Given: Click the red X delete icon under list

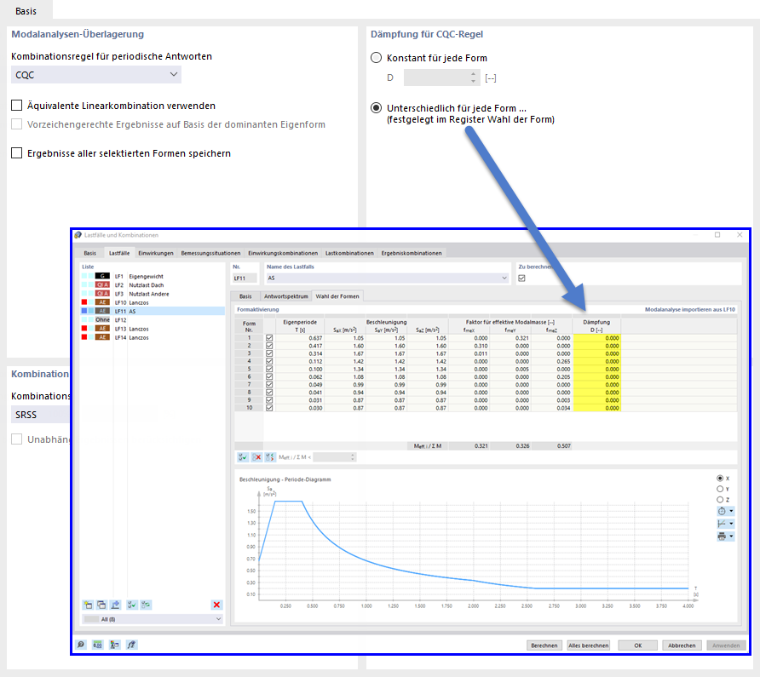Looking at the screenshot, I should point(217,605).
